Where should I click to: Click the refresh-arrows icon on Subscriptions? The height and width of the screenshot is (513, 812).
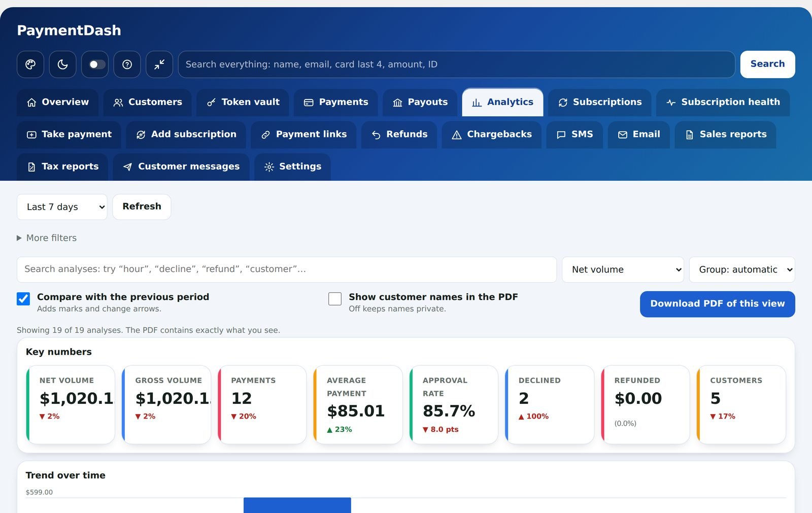tap(563, 102)
